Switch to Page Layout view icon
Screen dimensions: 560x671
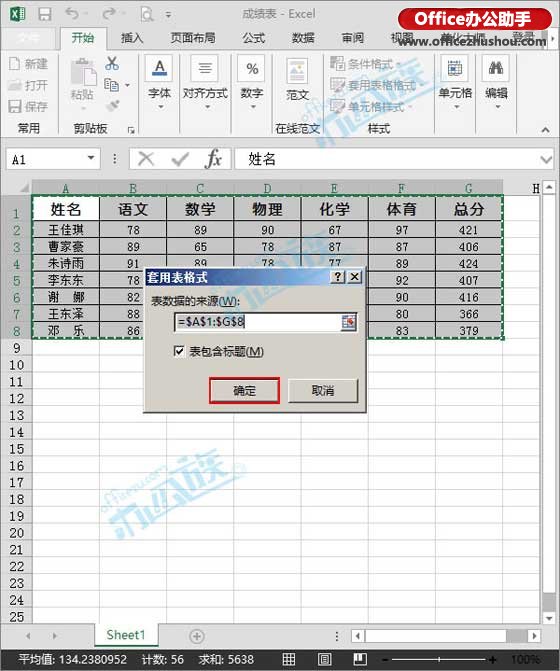[x=324, y=659]
